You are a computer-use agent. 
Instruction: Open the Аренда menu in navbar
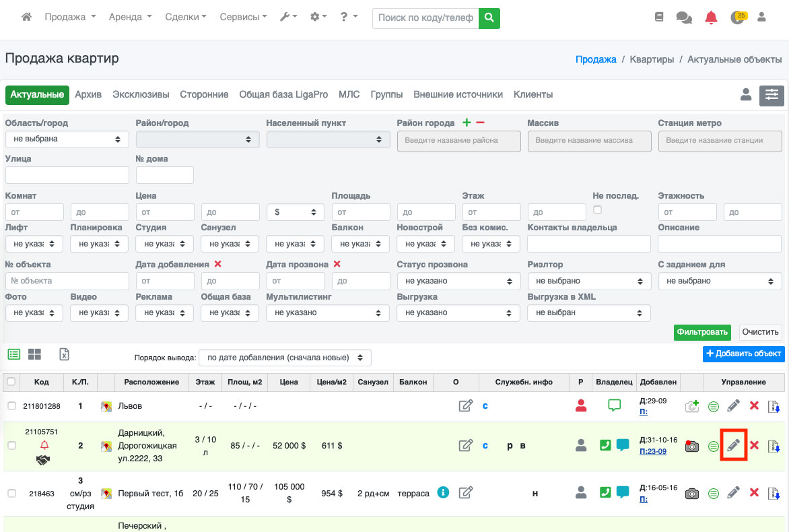pos(130,18)
